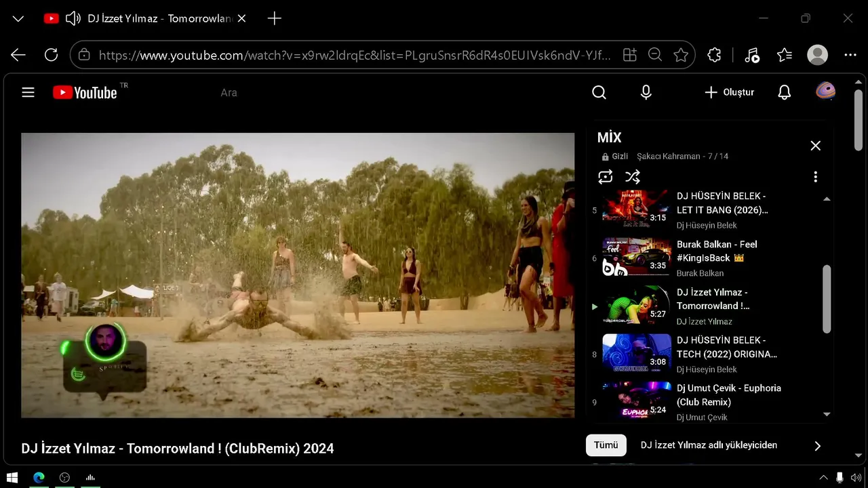The width and height of the screenshot is (868, 488).
Task: Play Dj Umut Çevik - Euphoria (Club Remix)
Action: point(729,395)
